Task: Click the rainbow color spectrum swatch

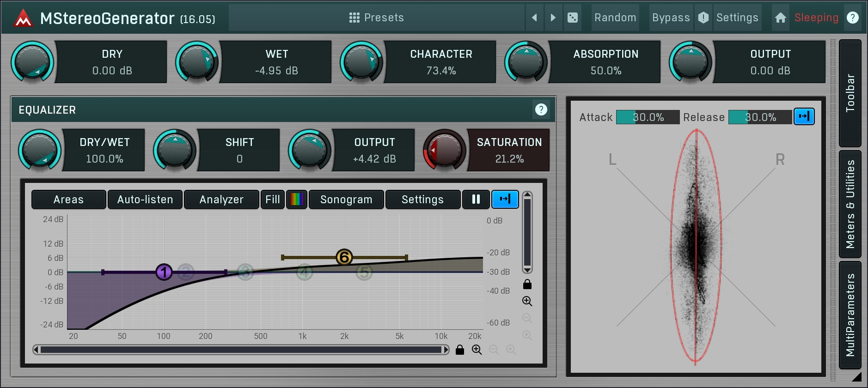Action: pos(297,200)
